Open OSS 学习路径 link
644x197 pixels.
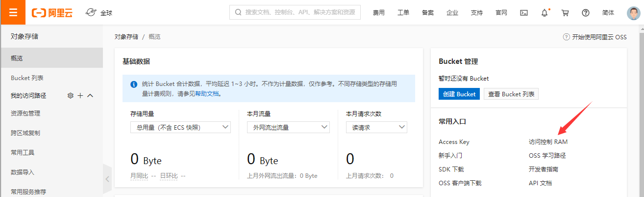[547, 156]
